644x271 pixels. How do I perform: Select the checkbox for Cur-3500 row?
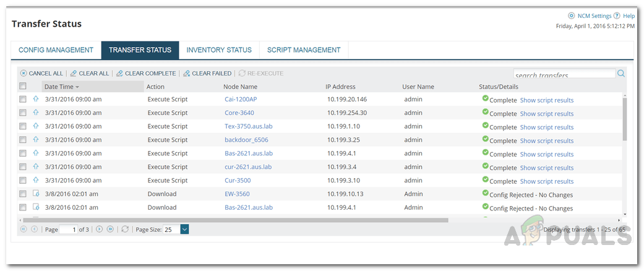point(23,181)
